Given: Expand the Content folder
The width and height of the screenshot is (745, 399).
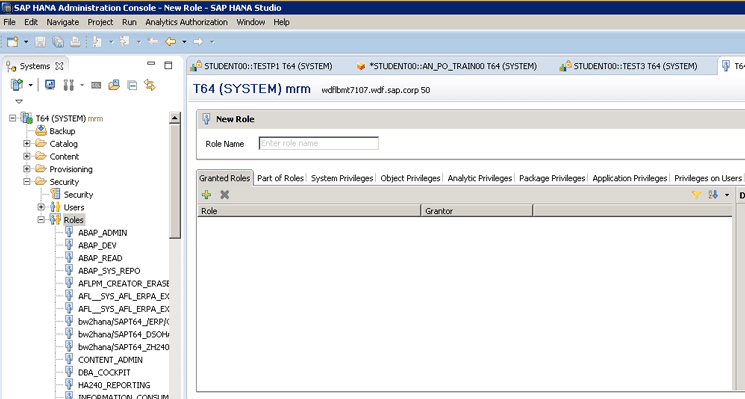Looking at the screenshot, I should pos(27,156).
